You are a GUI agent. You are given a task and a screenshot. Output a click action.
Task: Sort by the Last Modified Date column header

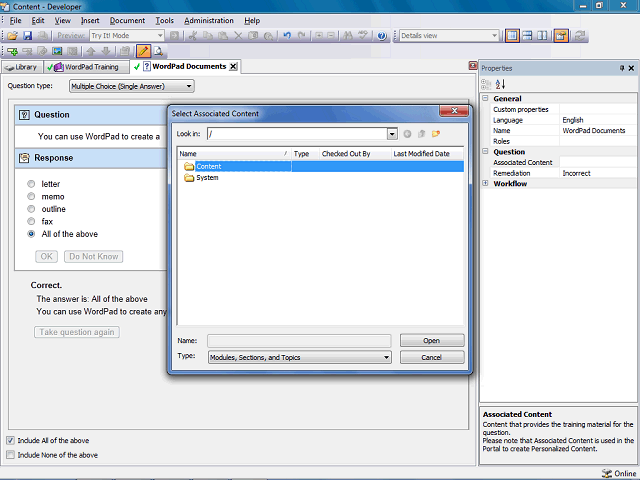pyautogui.click(x=427, y=153)
